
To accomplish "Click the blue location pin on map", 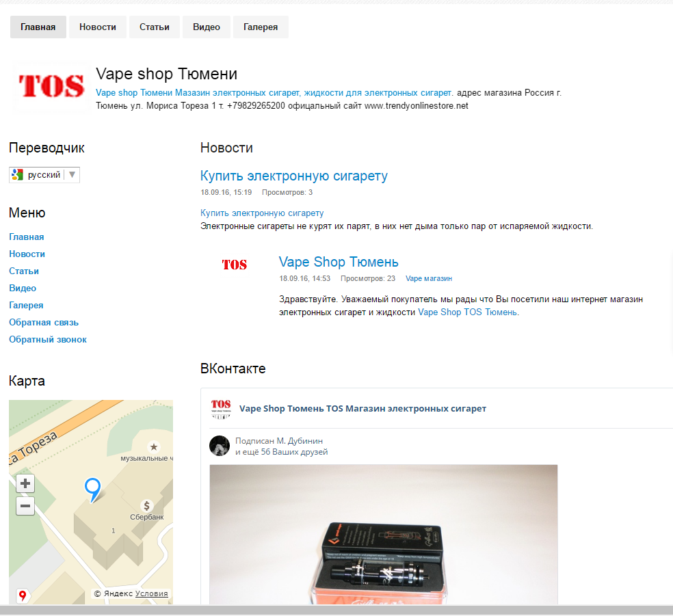I will tap(93, 490).
